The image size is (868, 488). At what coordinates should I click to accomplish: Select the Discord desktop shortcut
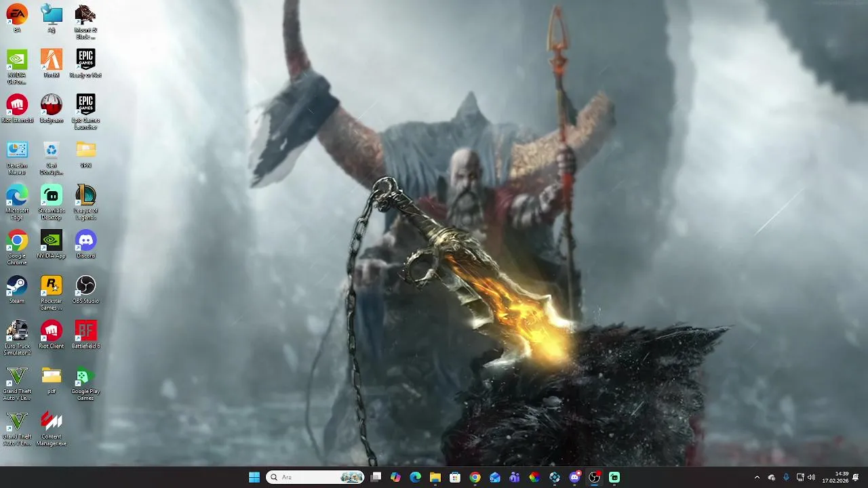85,244
